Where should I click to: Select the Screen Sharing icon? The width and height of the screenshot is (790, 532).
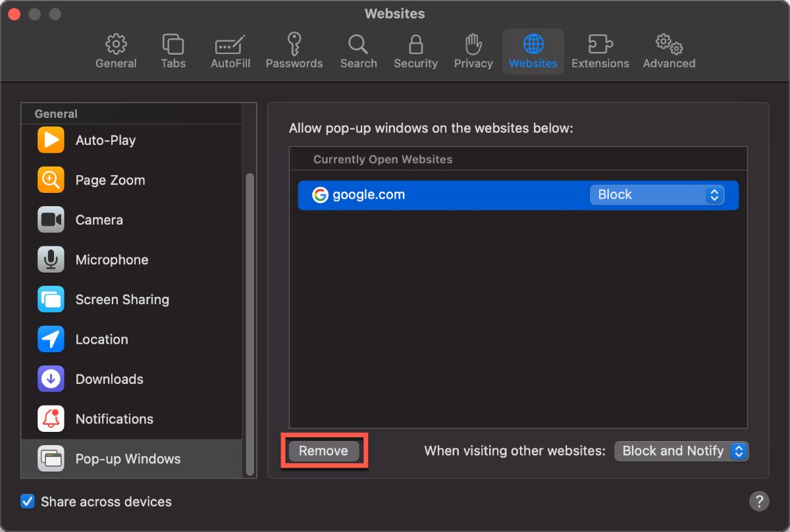(x=51, y=300)
